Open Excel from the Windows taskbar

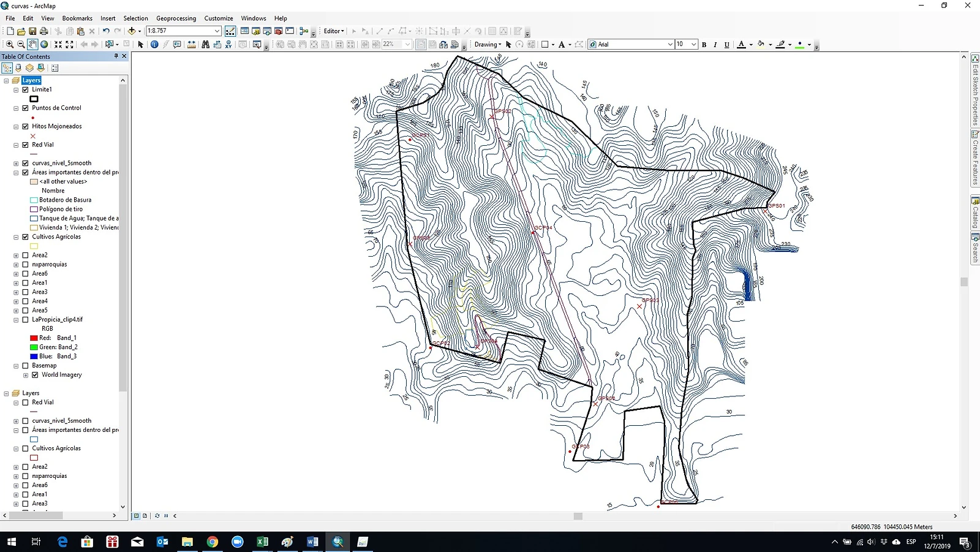click(x=262, y=542)
